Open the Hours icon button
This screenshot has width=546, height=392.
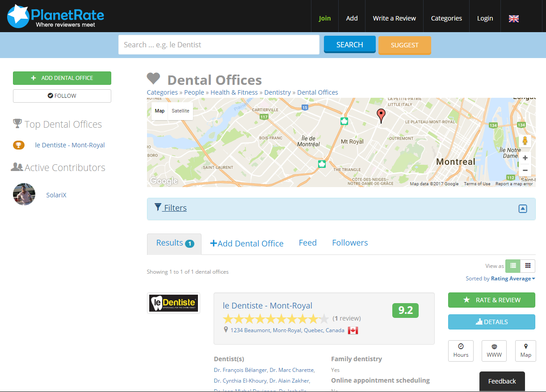point(461,350)
